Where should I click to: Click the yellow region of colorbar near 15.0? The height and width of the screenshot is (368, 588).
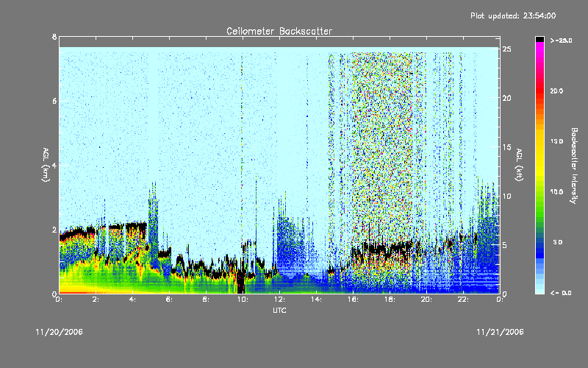click(x=539, y=141)
